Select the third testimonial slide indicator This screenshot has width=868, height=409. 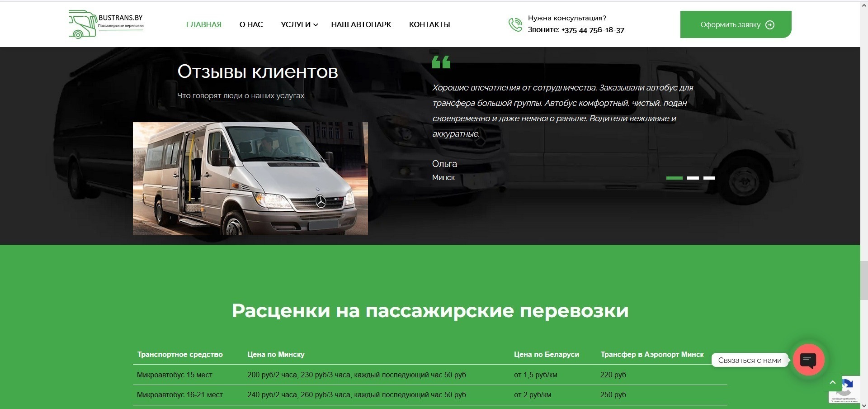pos(710,178)
